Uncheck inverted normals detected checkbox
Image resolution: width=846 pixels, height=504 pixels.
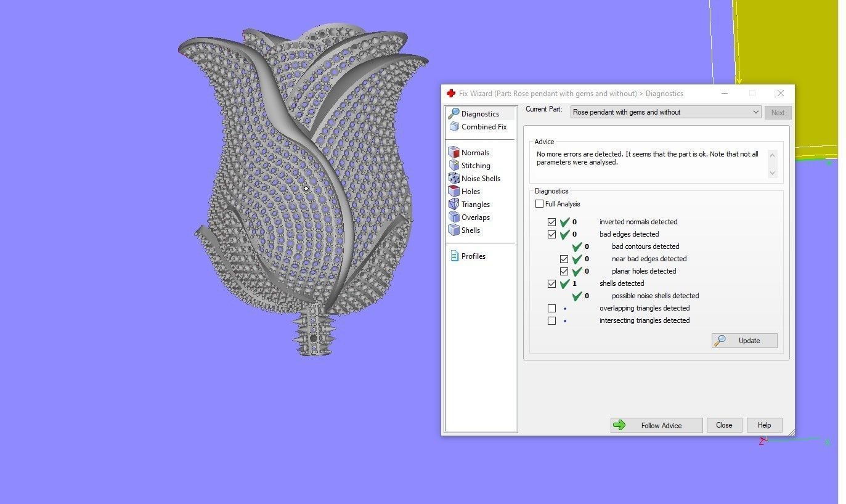551,222
